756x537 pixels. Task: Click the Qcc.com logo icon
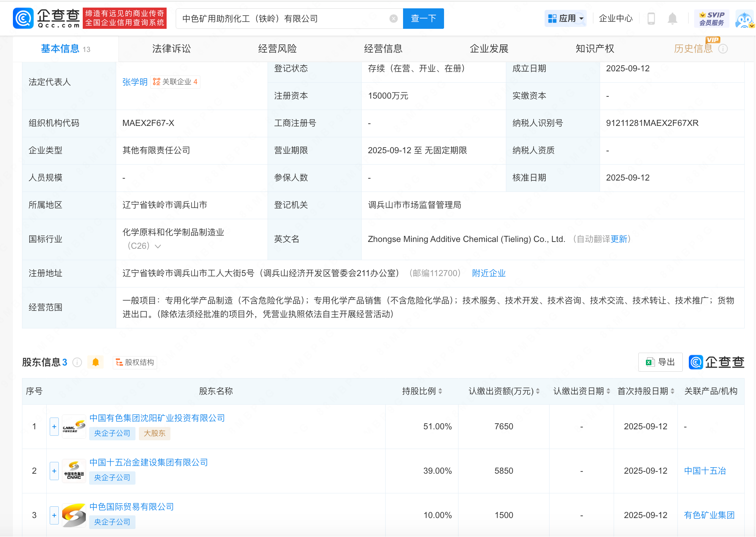click(x=24, y=18)
